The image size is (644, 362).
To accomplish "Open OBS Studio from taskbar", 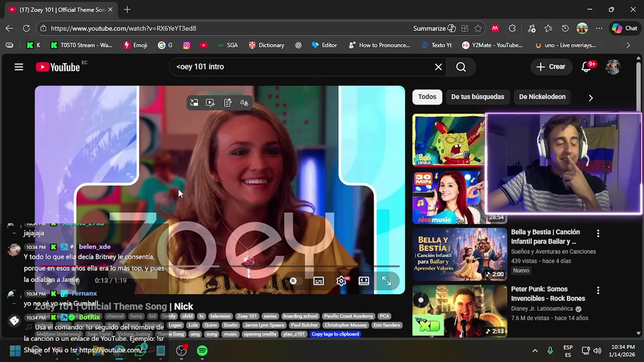I will pos(182,350).
